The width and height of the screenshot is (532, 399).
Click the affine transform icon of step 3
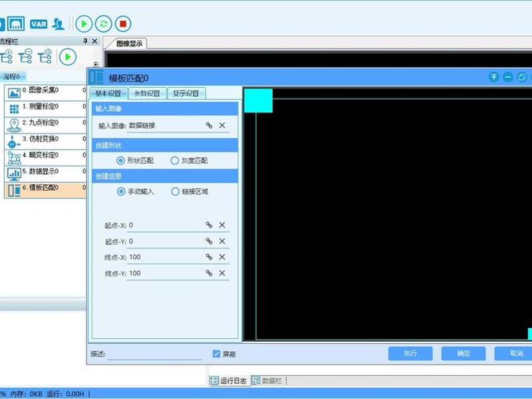click(x=13, y=142)
